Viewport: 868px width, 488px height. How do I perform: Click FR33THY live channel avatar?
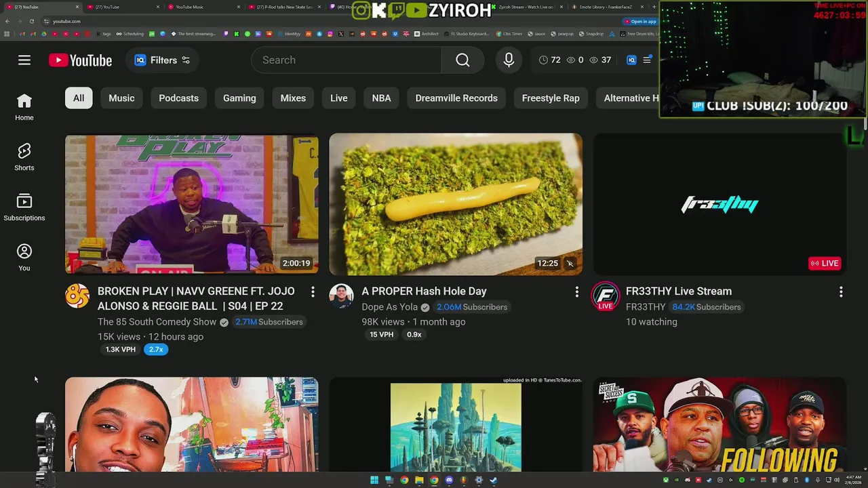[x=606, y=296]
